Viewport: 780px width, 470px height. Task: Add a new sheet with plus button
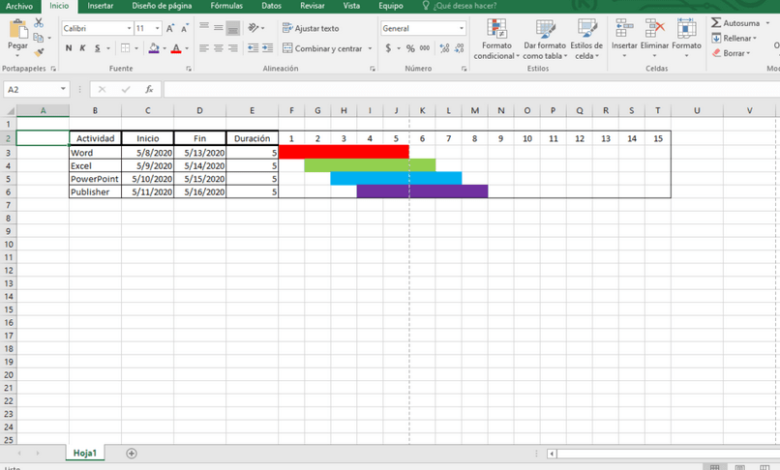click(x=131, y=453)
